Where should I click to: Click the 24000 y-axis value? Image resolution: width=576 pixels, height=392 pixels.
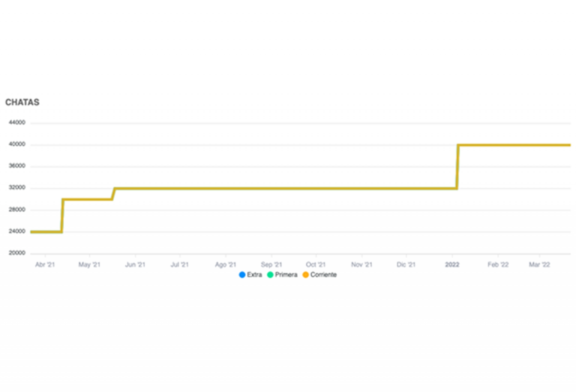[17, 231]
